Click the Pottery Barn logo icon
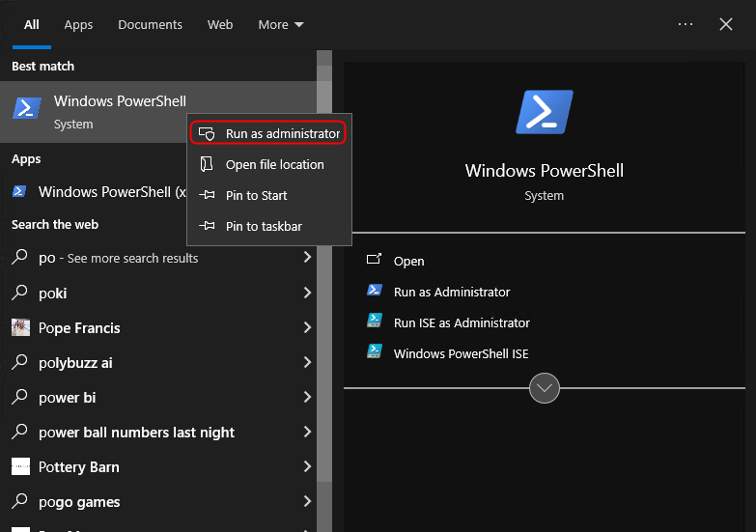 (x=20, y=467)
